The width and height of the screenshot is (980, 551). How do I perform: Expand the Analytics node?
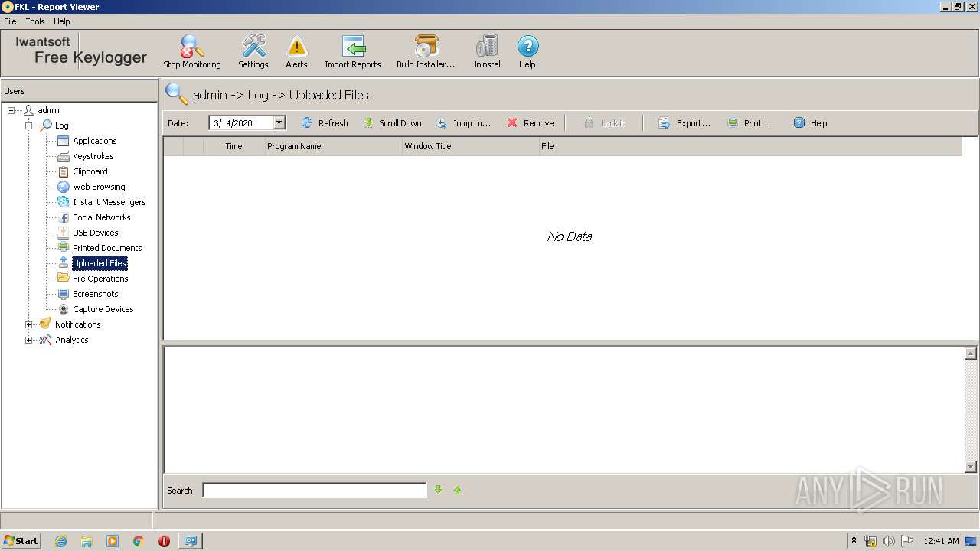point(28,340)
